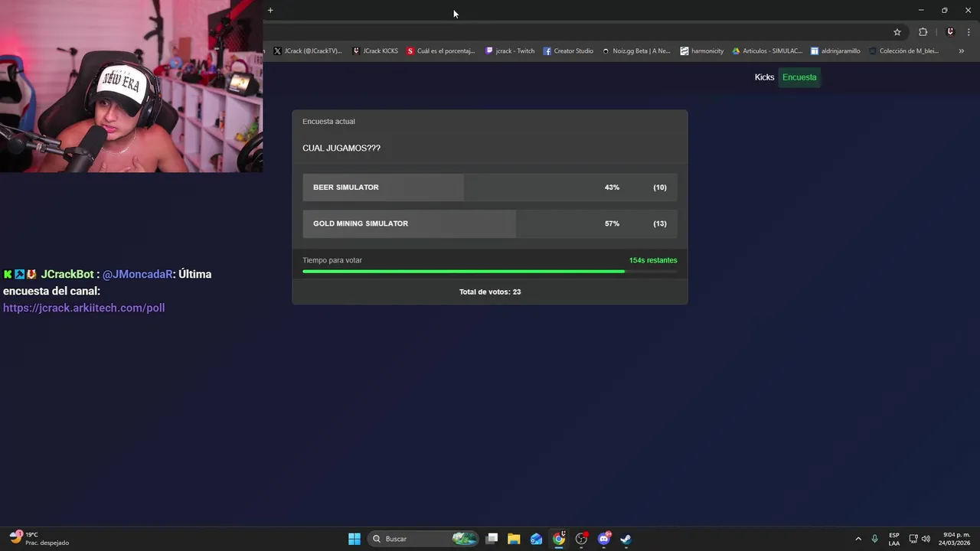Open Steam from the taskbar
This screenshot has width=980, height=551.
tap(626, 539)
